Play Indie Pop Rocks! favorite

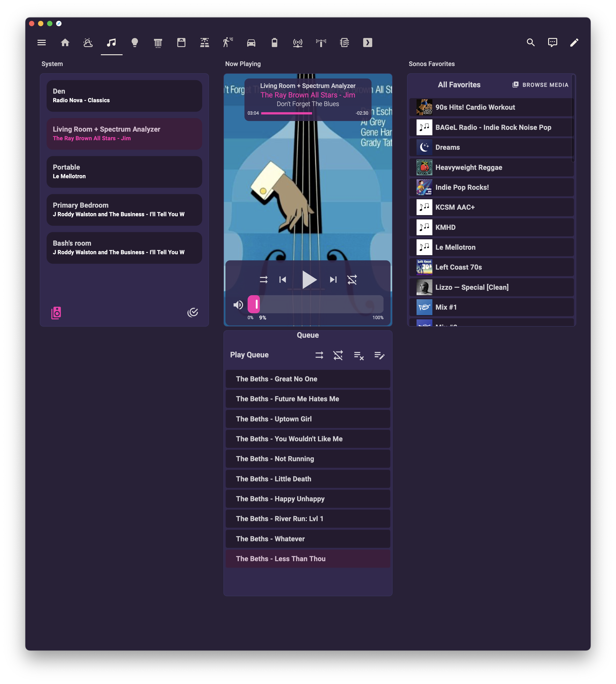[x=491, y=187]
